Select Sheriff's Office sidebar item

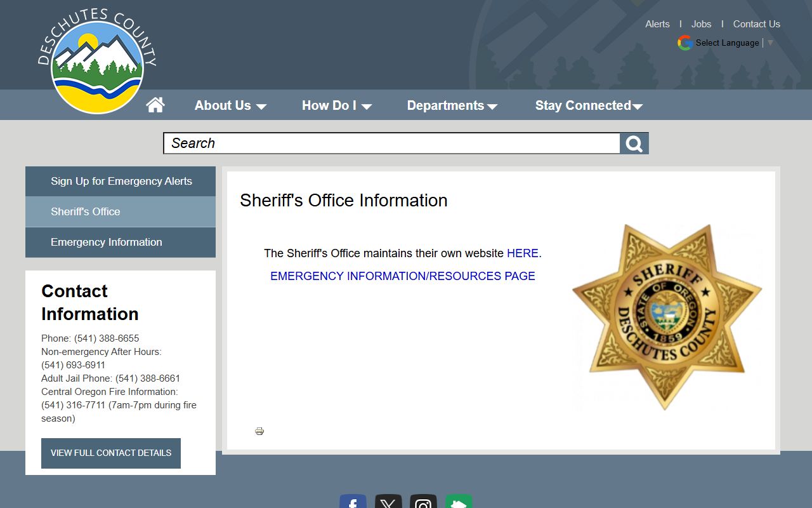point(121,211)
